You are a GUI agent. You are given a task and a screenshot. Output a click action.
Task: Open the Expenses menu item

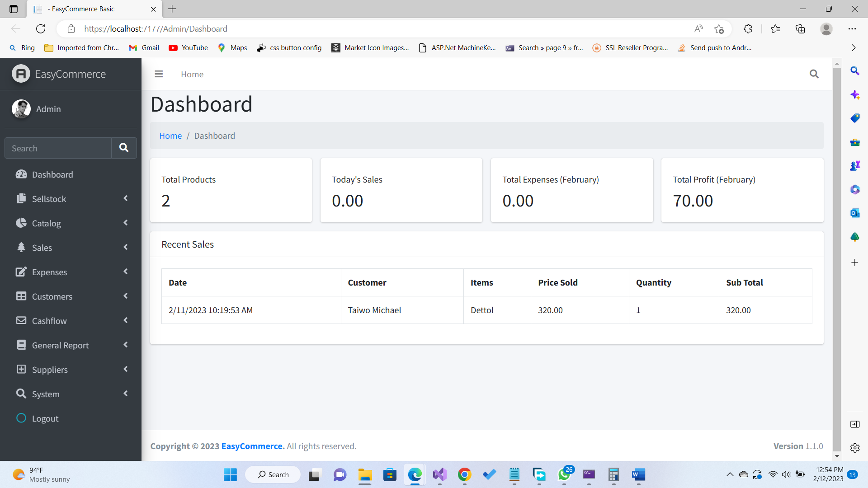[49, 272]
